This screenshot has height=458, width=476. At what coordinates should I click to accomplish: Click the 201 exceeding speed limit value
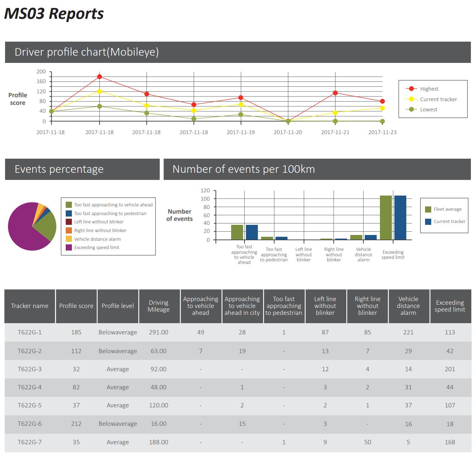point(450,369)
